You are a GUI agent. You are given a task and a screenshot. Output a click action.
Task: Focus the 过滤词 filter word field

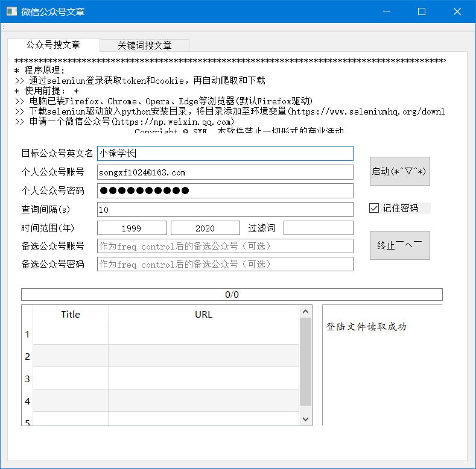tap(318, 228)
